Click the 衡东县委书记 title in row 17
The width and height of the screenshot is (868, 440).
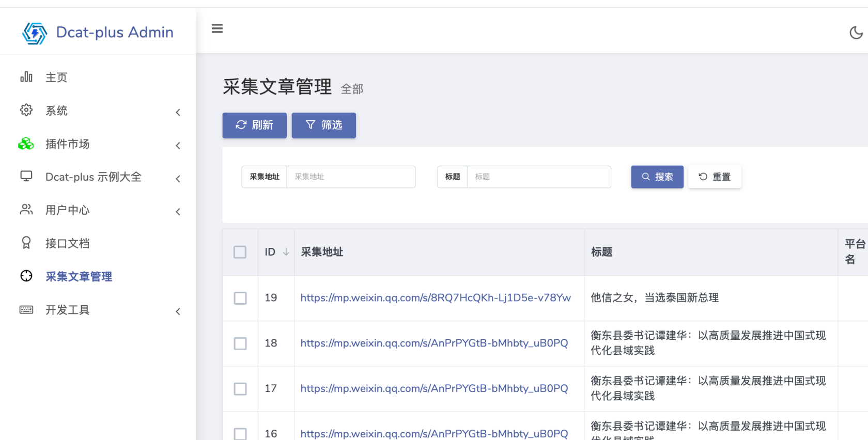click(708, 388)
